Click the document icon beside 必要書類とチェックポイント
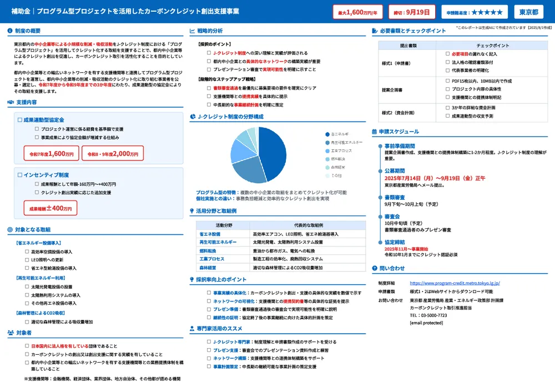 pos(375,31)
